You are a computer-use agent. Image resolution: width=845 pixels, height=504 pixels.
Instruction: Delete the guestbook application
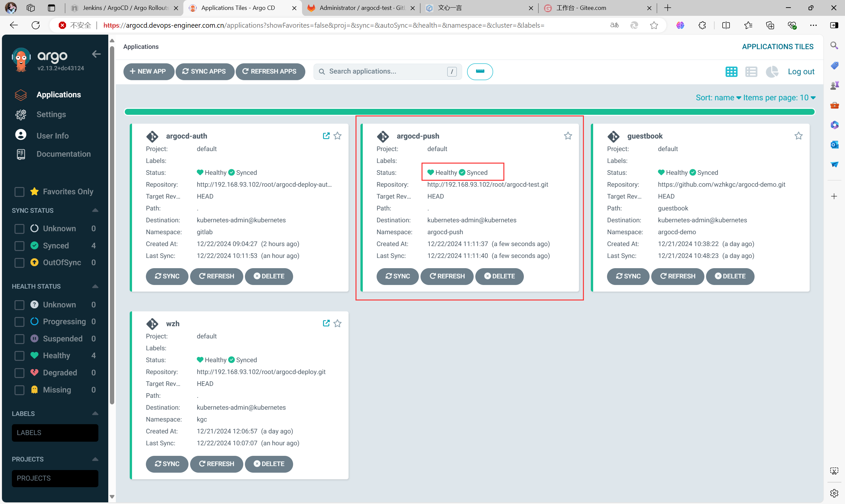coord(730,276)
